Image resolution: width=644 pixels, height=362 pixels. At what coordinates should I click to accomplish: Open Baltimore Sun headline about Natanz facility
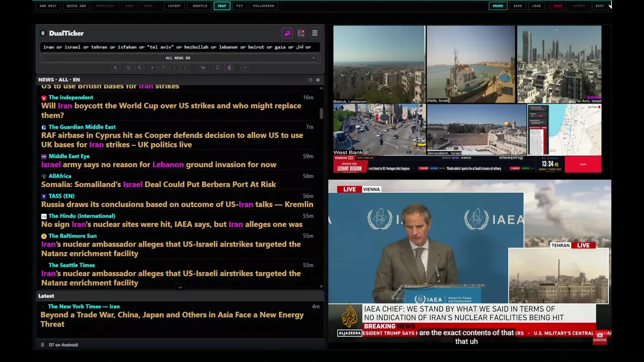tap(171, 249)
